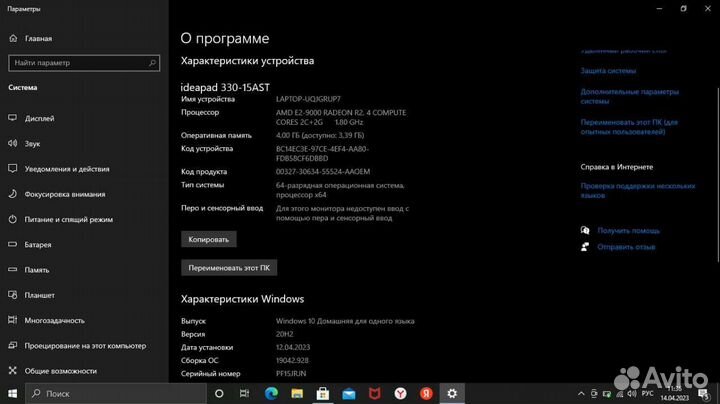This screenshot has height=404, width=720.
Task: Click the install date 12.04.2023
Action: (x=293, y=347)
